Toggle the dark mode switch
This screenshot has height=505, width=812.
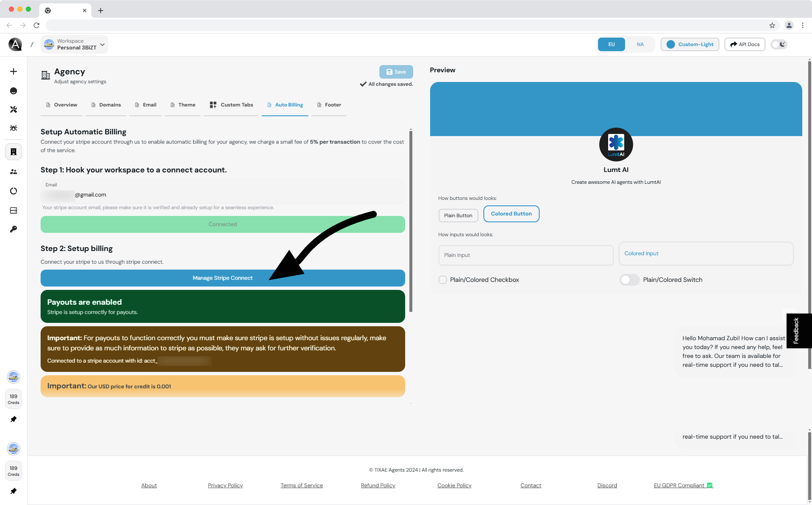point(779,44)
